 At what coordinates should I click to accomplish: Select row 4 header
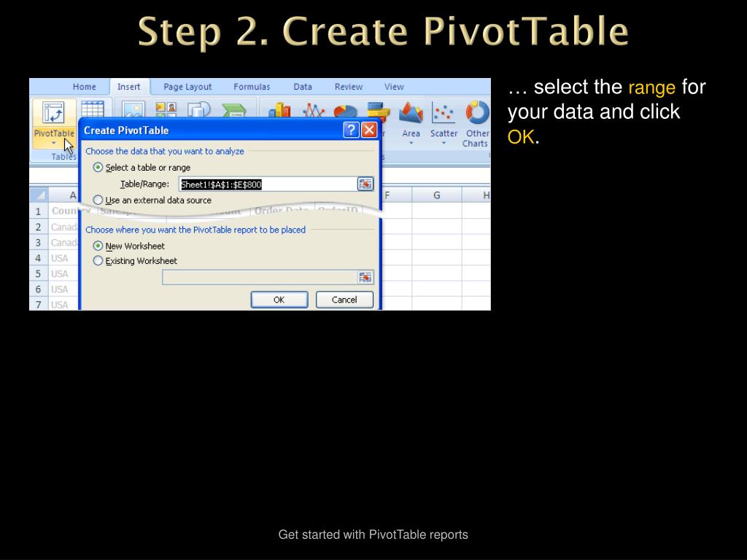pos(39,258)
